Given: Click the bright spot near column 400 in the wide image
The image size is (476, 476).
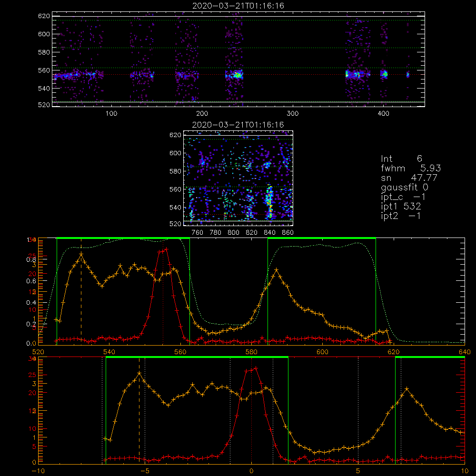Looking at the screenshot, I should click(x=385, y=74).
